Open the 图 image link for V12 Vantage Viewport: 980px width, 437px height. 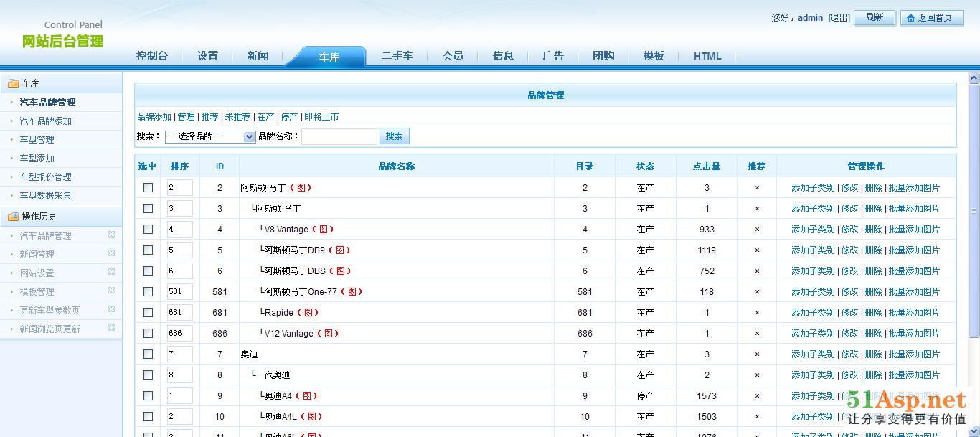pyautogui.click(x=328, y=334)
